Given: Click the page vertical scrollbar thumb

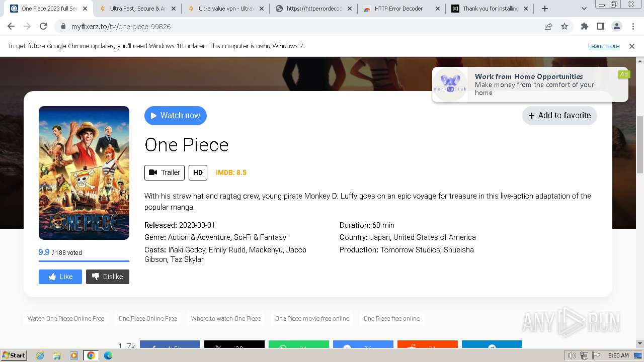Looking at the screenshot, I should tap(640, 145).
